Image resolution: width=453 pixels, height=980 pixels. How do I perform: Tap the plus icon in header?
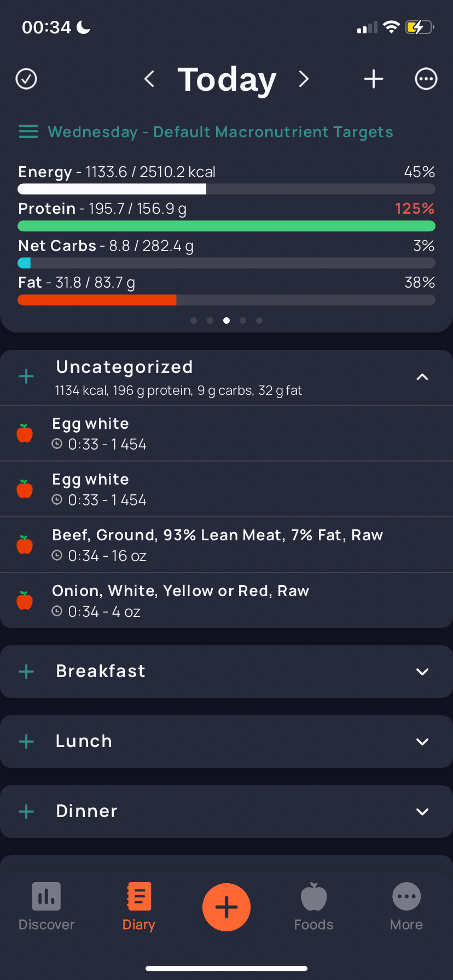click(374, 79)
